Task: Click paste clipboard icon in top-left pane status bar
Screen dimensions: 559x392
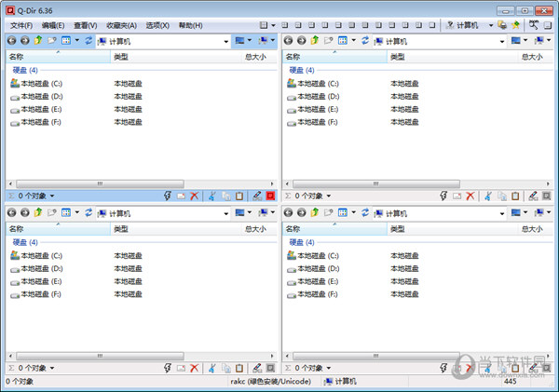Action: [x=239, y=196]
